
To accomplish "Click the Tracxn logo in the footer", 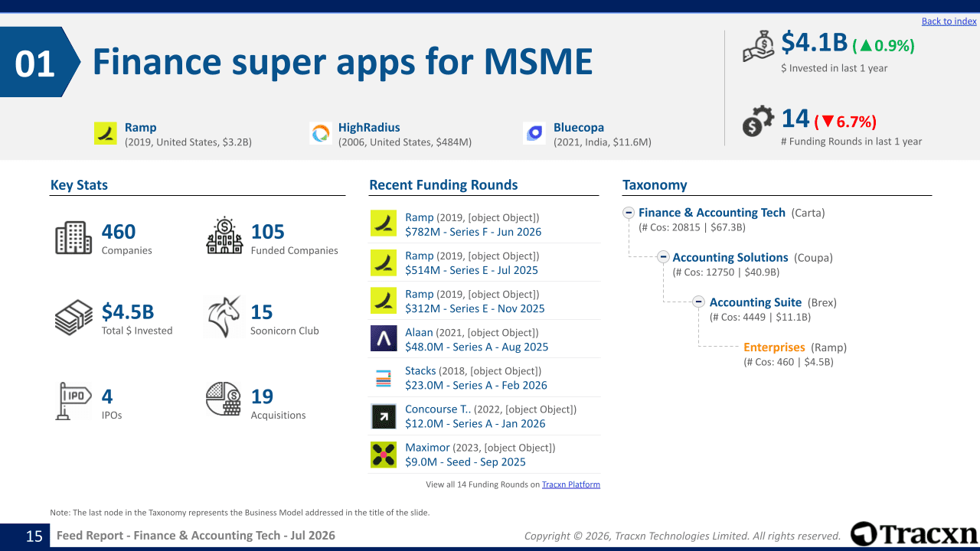I will [x=914, y=534].
